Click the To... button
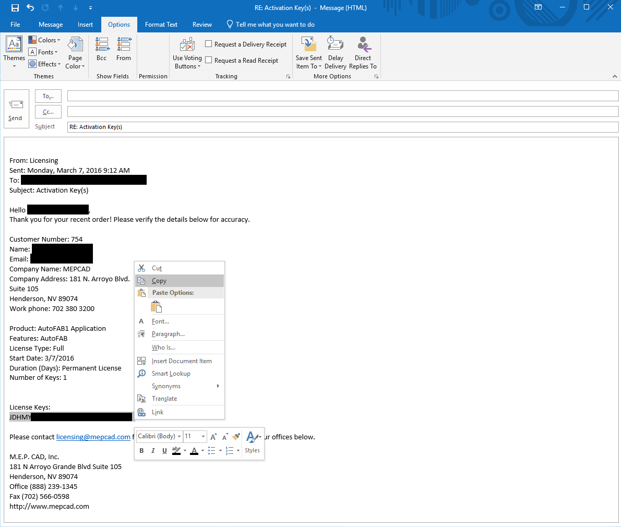This screenshot has height=527, width=621. tap(48, 96)
